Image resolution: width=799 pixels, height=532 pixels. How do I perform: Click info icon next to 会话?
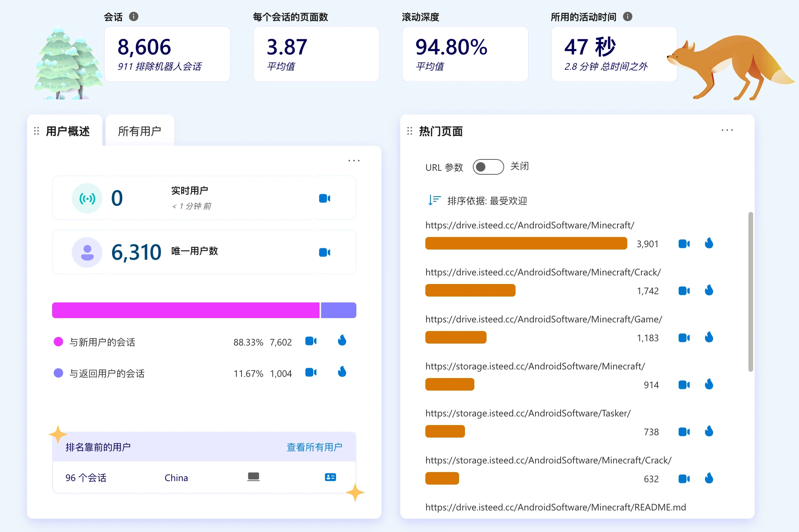point(134,16)
